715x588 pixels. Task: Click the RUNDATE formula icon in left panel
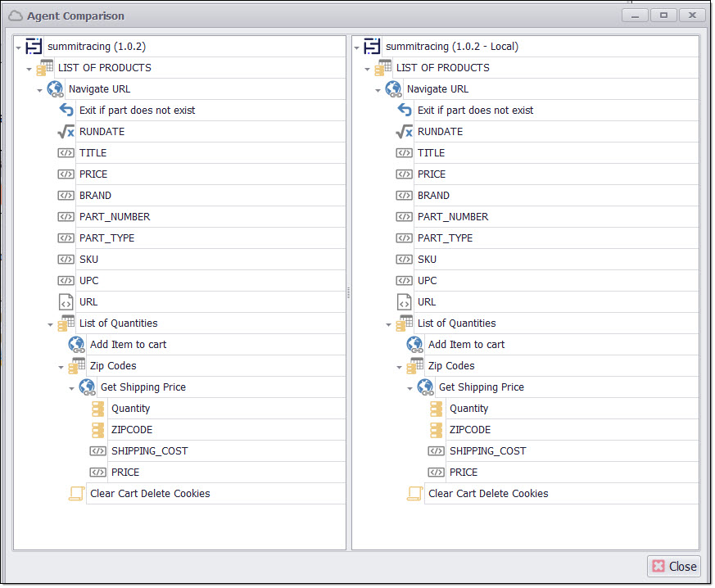tap(66, 132)
